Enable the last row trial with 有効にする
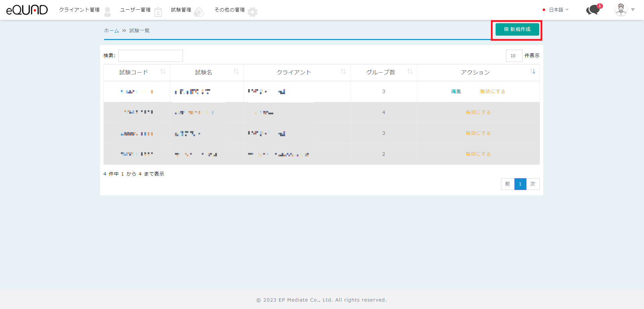644x309 pixels. 478,154
